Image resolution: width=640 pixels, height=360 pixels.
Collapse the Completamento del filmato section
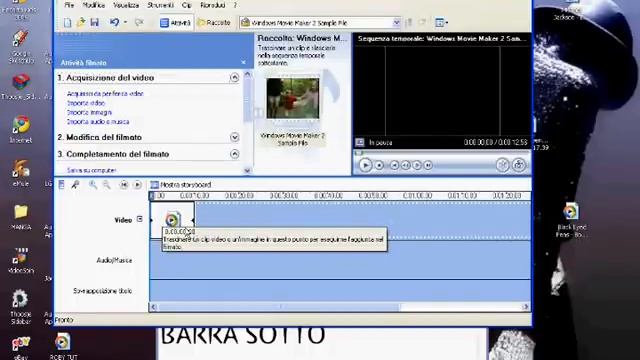pos(234,154)
